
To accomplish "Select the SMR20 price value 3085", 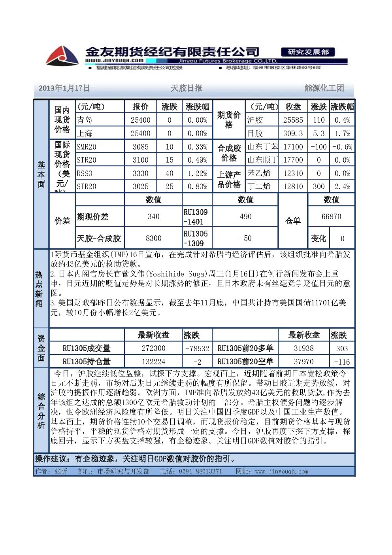I will click(141, 147).
